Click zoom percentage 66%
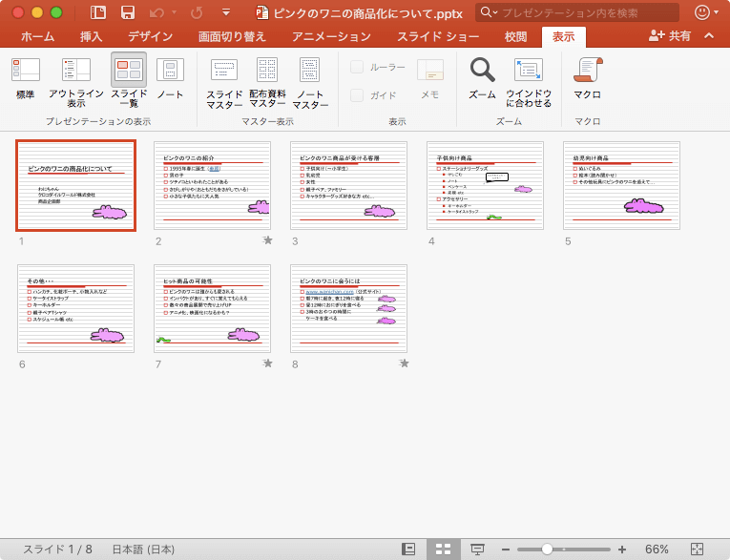Image resolution: width=730 pixels, height=560 pixels. pyautogui.click(x=657, y=550)
